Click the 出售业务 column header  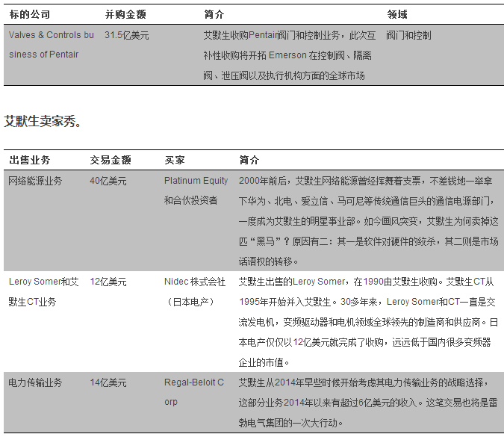tap(30, 160)
